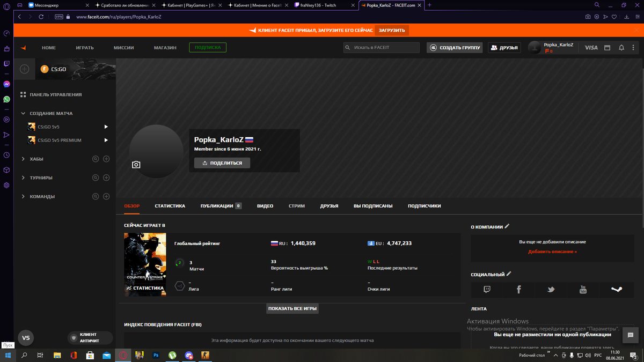
Task: Collapse СОЗДАНИЕ МАТЧА section
Action: click(x=23, y=113)
